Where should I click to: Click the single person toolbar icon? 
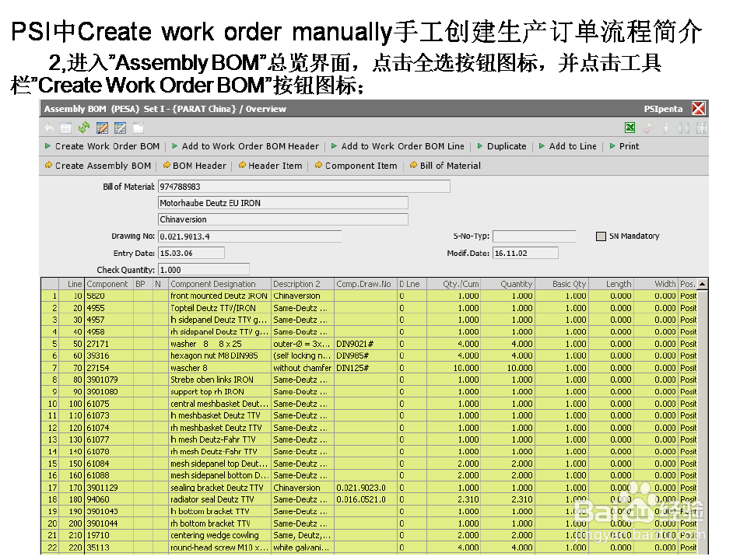click(x=665, y=128)
